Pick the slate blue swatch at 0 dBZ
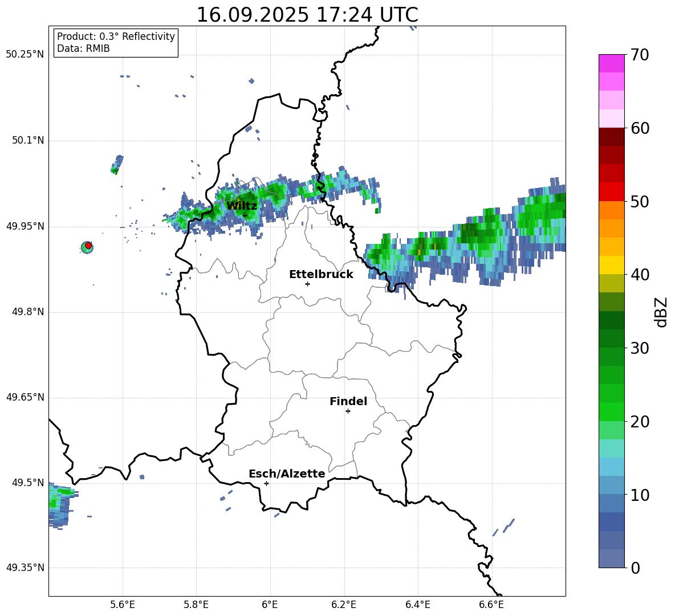The height and width of the screenshot is (616, 675). 611,558
